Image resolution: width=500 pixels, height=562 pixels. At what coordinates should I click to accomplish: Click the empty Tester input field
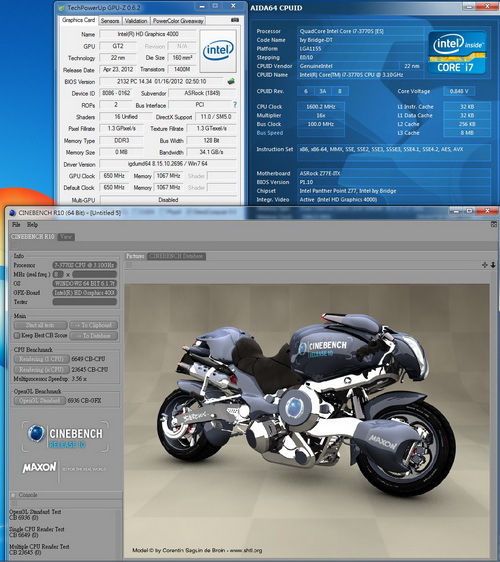click(x=85, y=302)
